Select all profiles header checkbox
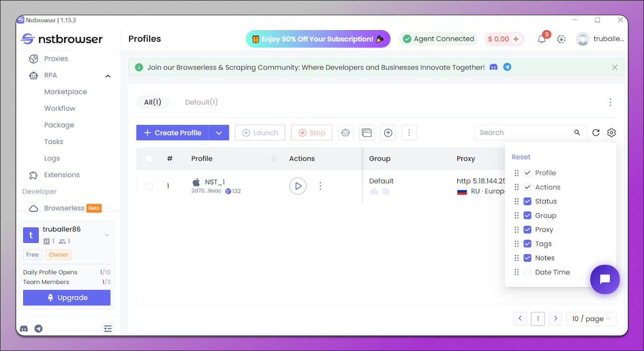Viewport: 644px width, 351px height. point(149,159)
